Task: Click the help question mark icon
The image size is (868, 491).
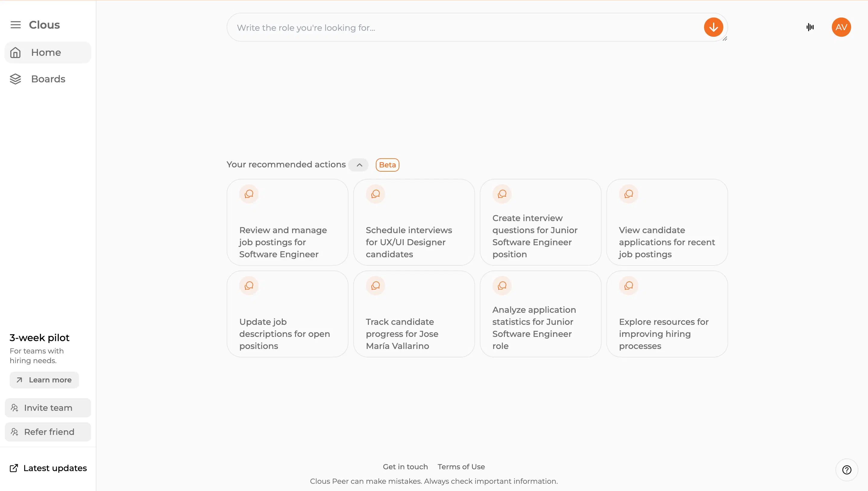Action: [x=846, y=470]
